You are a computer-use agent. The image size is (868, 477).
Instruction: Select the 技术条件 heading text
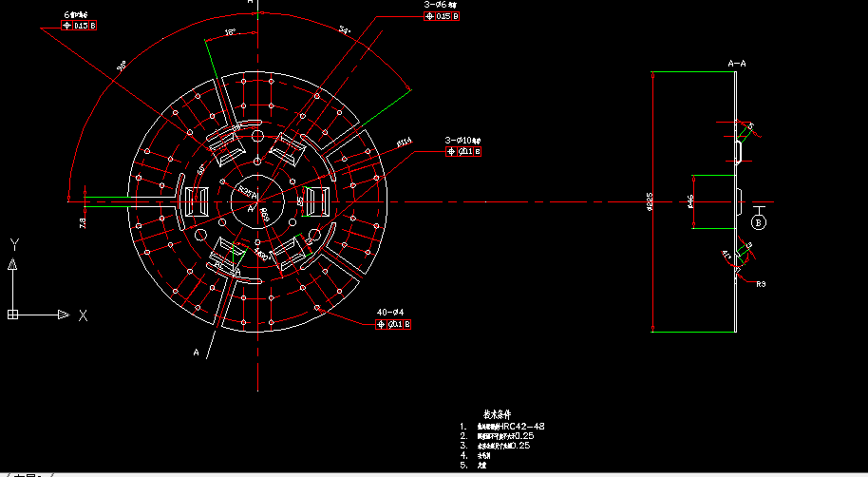click(497, 414)
